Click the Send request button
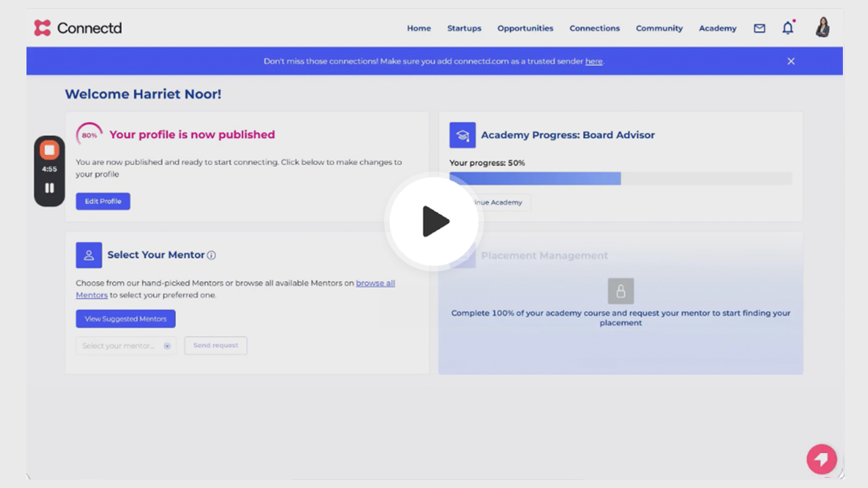The width and height of the screenshot is (868, 488). pyautogui.click(x=216, y=346)
